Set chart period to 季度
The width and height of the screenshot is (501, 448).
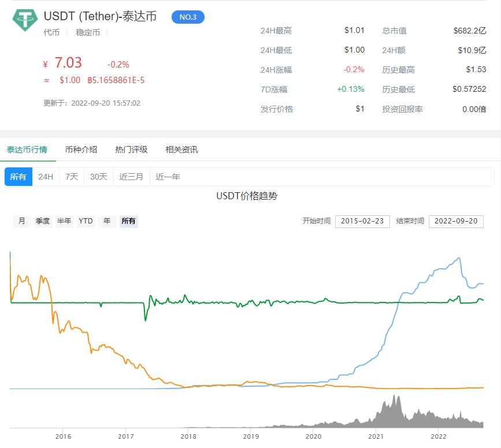(x=42, y=221)
